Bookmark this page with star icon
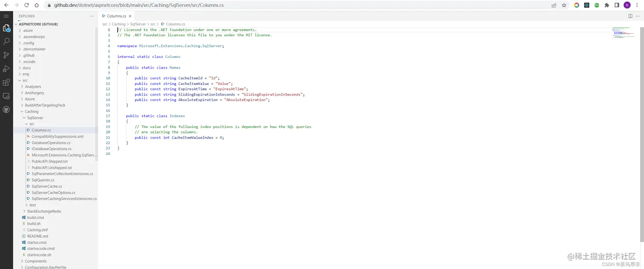This screenshot has width=644, height=269. click(x=564, y=5)
